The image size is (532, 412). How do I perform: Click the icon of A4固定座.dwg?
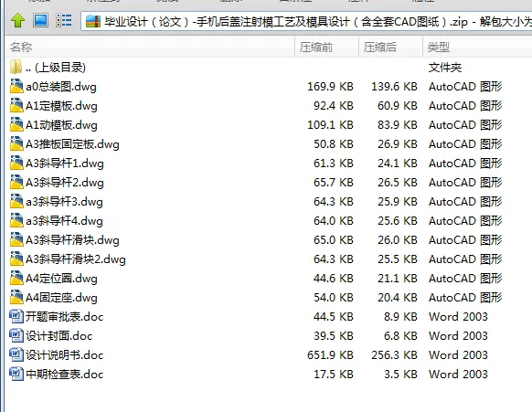click(16, 297)
